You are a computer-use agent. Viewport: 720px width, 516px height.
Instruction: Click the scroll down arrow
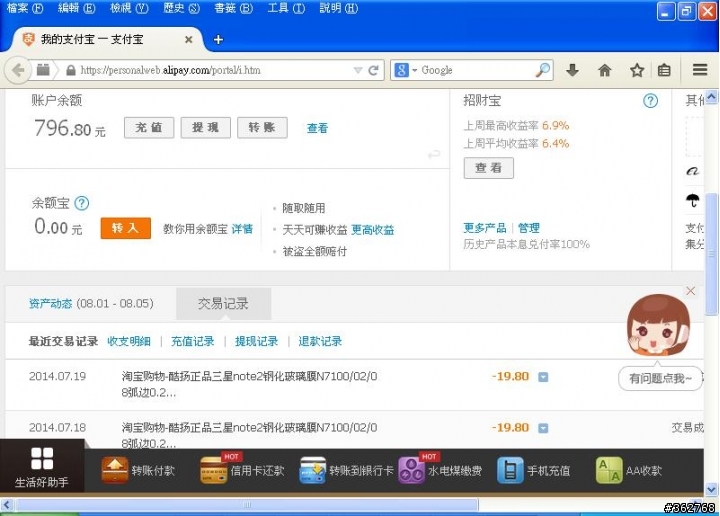(711, 488)
